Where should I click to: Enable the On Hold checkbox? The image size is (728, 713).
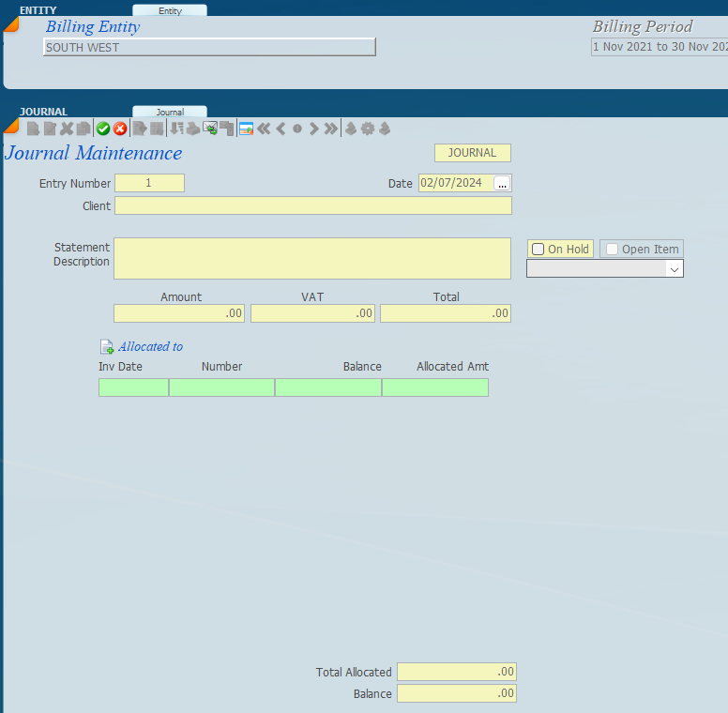coord(538,250)
